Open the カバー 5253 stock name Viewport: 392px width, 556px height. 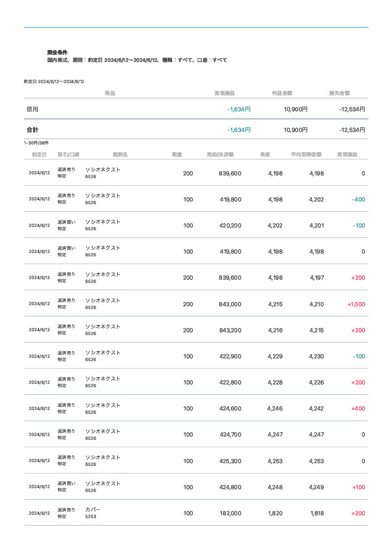[93, 510]
